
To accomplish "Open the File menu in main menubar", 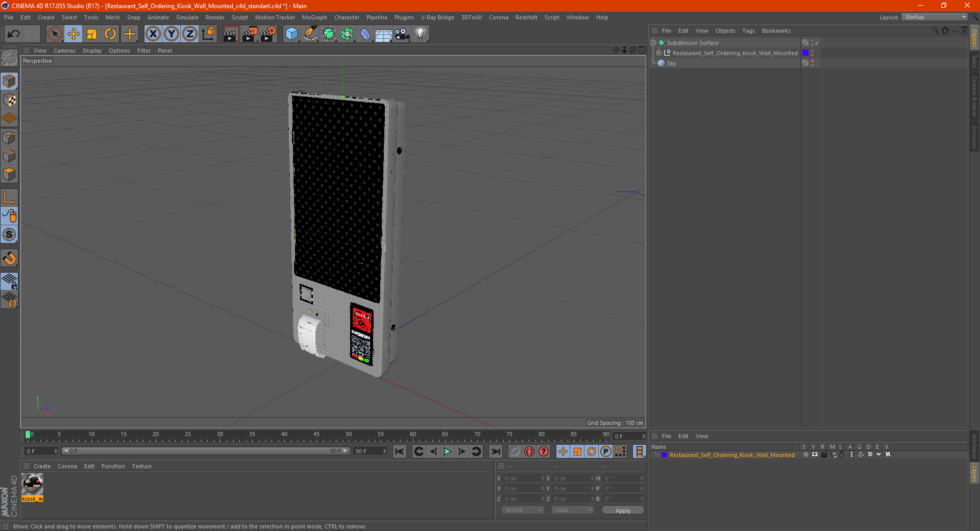I will [9, 17].
